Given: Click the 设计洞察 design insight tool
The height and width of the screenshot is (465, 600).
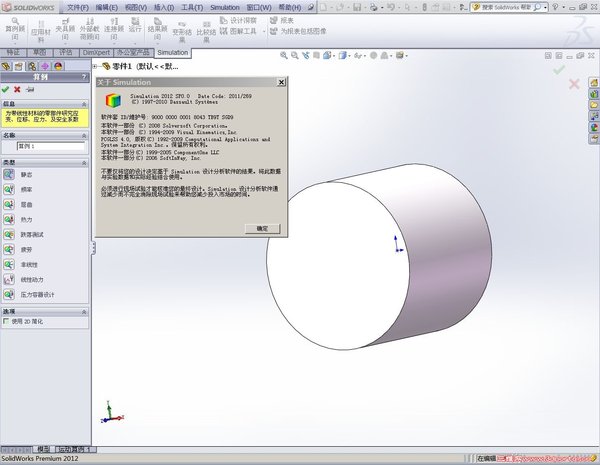Looking at the screenshot, I should point(238,20).
